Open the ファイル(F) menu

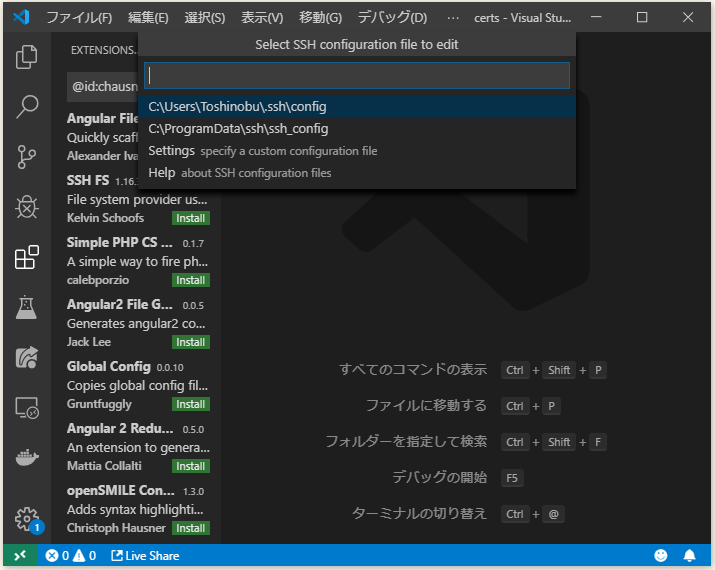[x=79, y=17]
